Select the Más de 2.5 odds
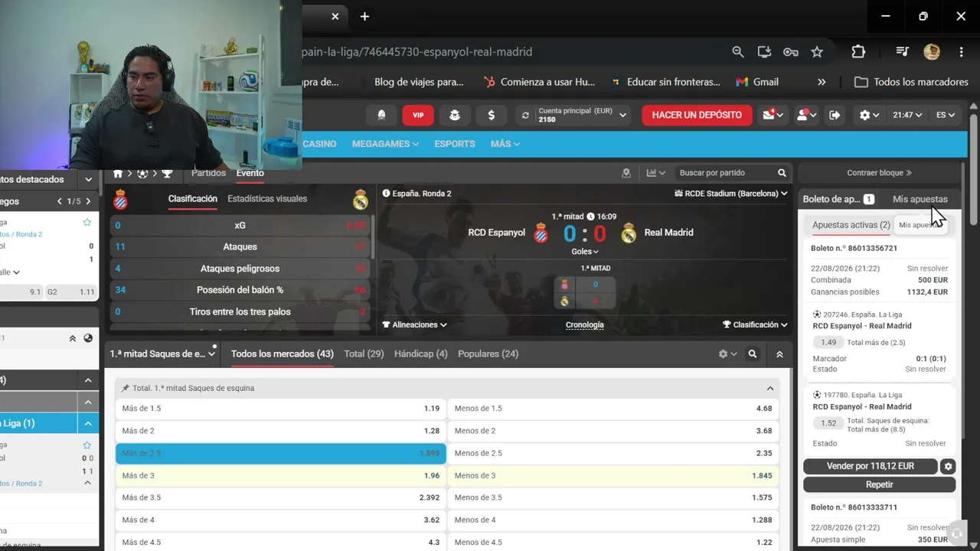Screen dimensions: 980x551 (281, 453)
